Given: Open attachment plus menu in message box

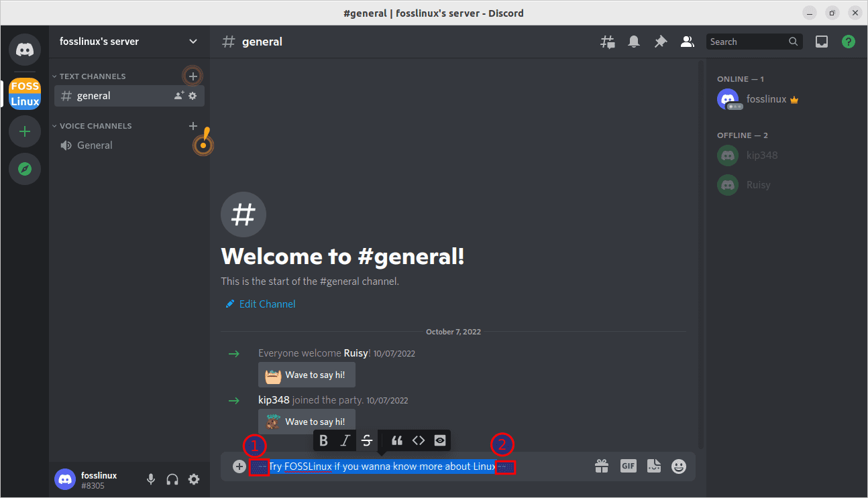Looking at the screenshot, I should click(x=239, y=466).
